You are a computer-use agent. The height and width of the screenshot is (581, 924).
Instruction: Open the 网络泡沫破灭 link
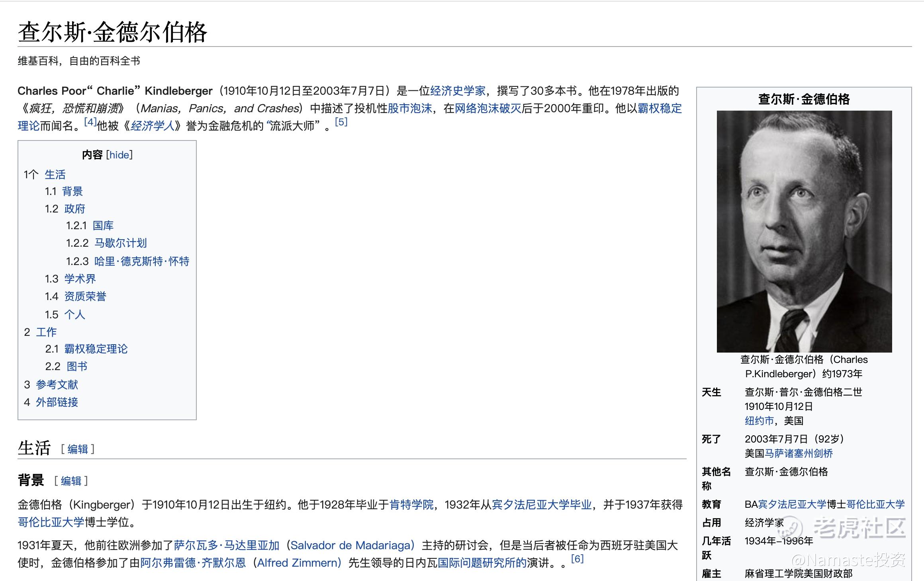[x=488, y=109]
